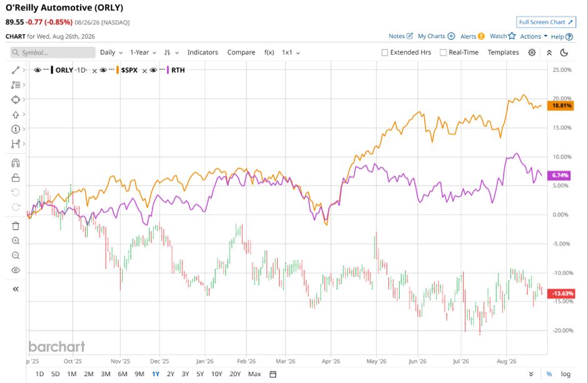The image size is (588, 383).
Task: Expand the trend line tool submenu arrow
Action: click(x=24, y=70)
